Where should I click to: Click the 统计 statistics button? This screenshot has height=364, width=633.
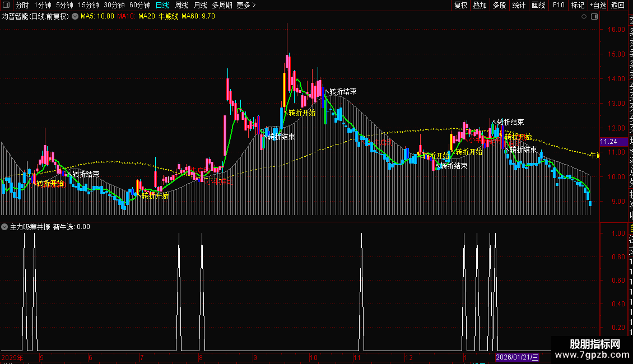[519, 5]
